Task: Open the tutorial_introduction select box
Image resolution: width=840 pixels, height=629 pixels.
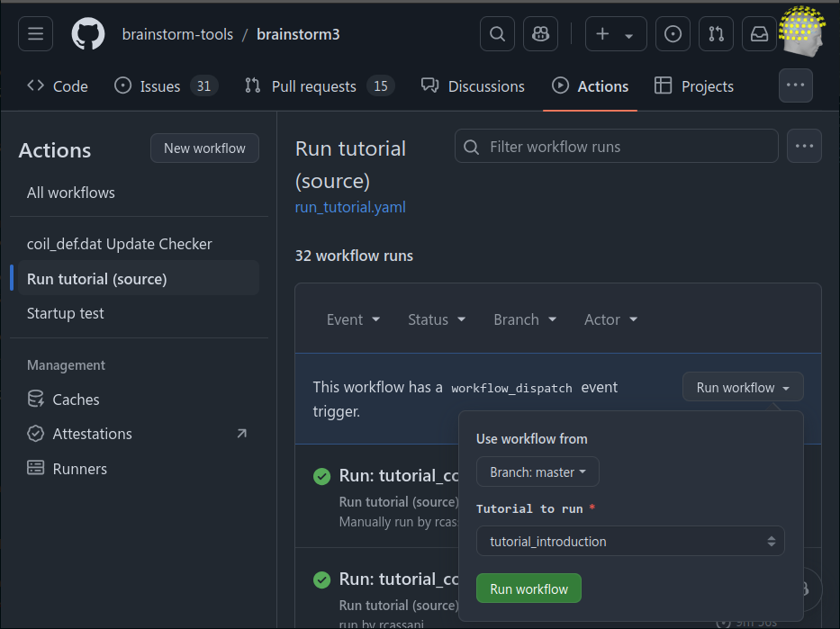Action: tap(630, 542)
